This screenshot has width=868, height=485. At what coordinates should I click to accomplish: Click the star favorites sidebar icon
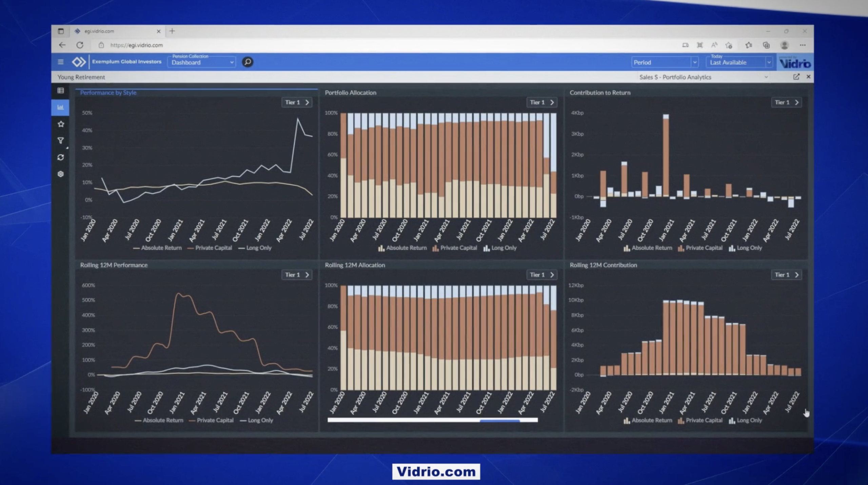(x=61, y=124)
